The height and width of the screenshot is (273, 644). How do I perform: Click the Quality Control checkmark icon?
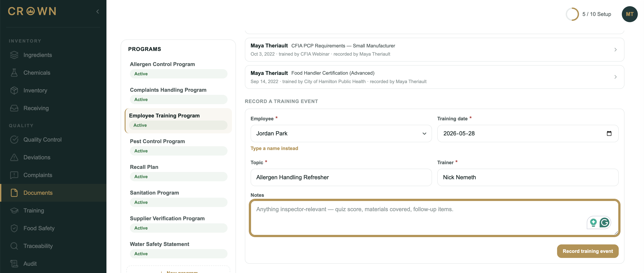point(14,140)
